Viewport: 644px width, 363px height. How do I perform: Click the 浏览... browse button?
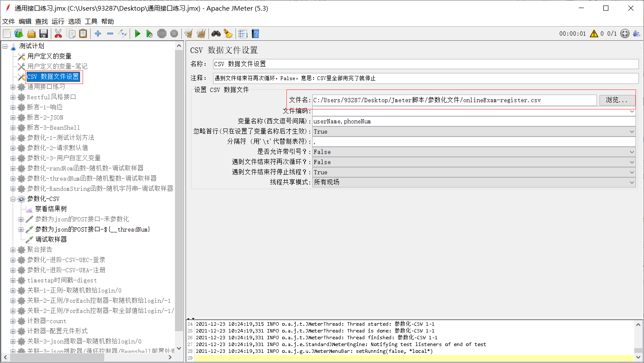click(x=617, y=100)
